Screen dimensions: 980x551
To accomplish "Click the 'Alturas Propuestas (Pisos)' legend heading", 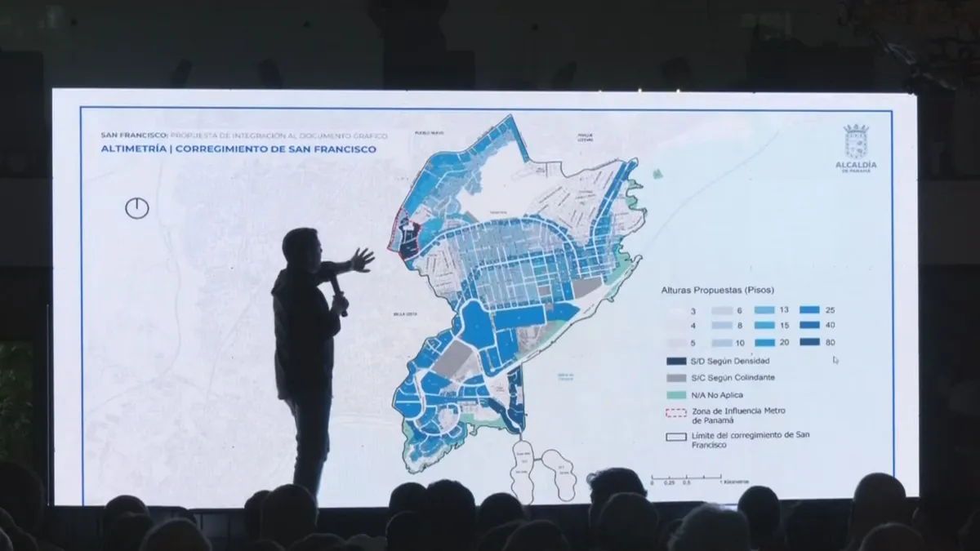I will click(x=717, y=290).
